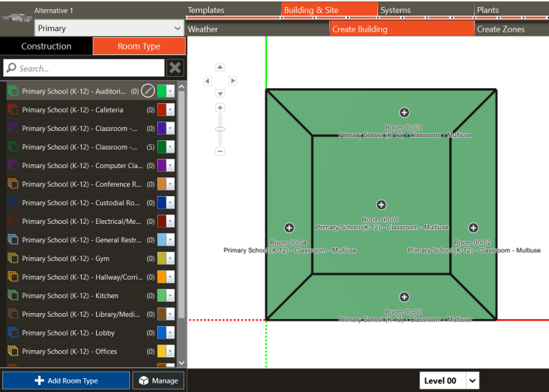Image resolution: width=549 pixels, height=392 pixels.
Task: Open the Systems tab
Action: pos(425,10)
